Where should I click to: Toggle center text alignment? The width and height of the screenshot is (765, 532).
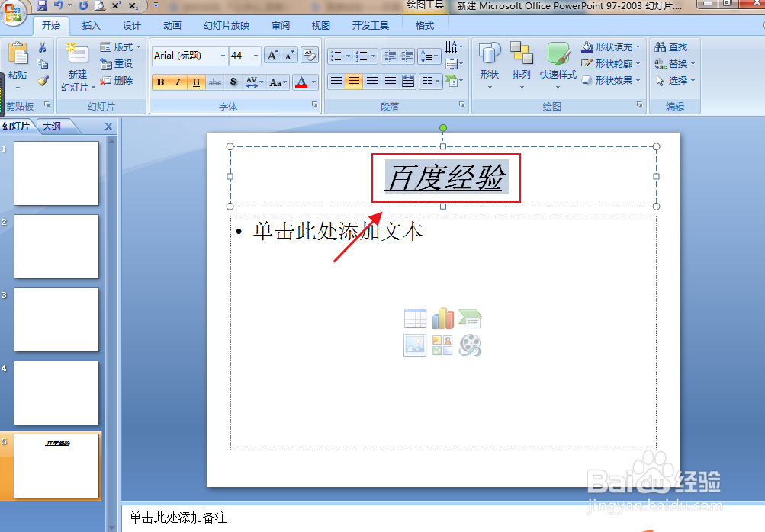tap(354, 82)
